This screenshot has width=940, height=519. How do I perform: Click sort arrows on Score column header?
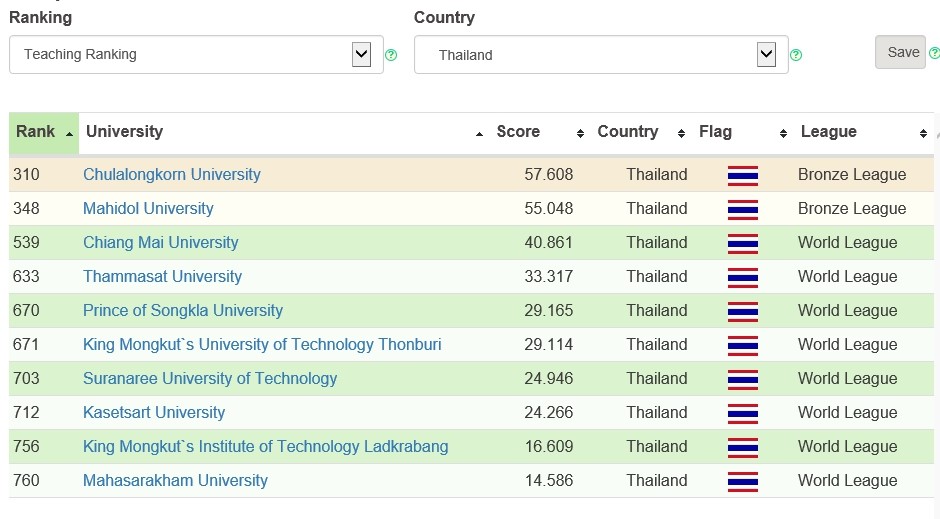(x=580, y=133)
